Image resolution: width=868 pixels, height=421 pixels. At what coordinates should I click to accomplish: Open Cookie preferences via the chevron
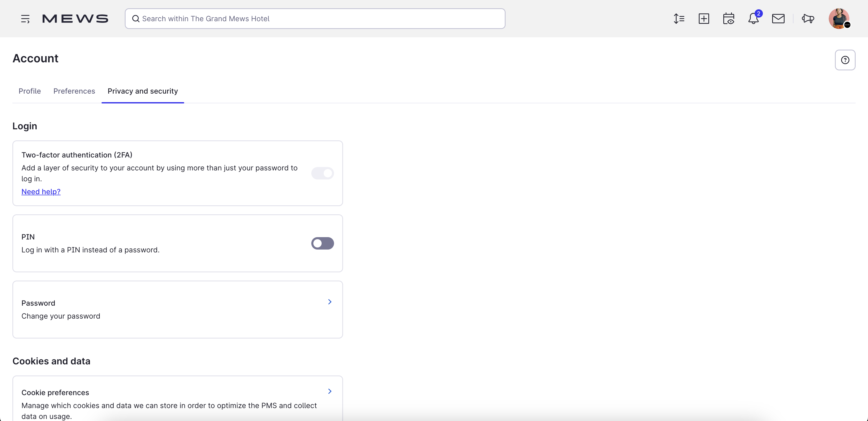(x=330, y=391)
